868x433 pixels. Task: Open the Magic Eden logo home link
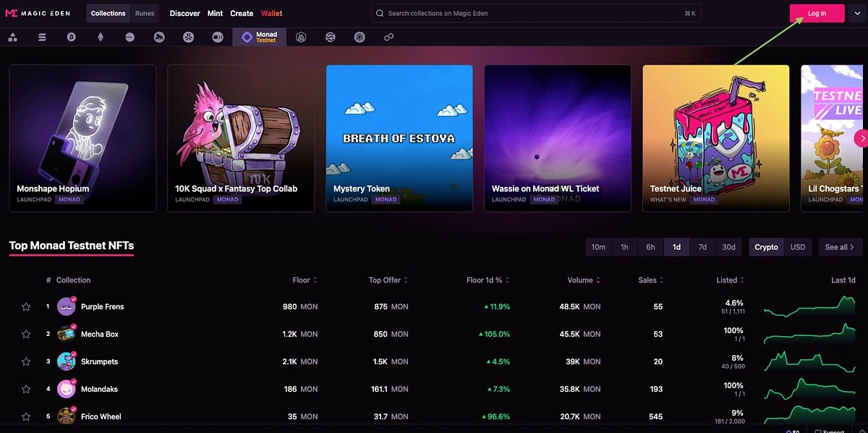click(x=39, y=13)
